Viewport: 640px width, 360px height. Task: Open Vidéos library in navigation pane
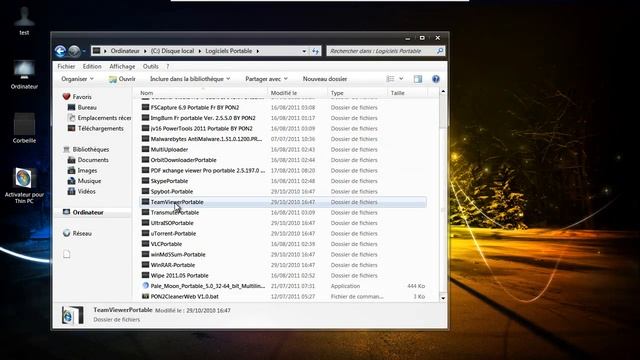[82, 191]
